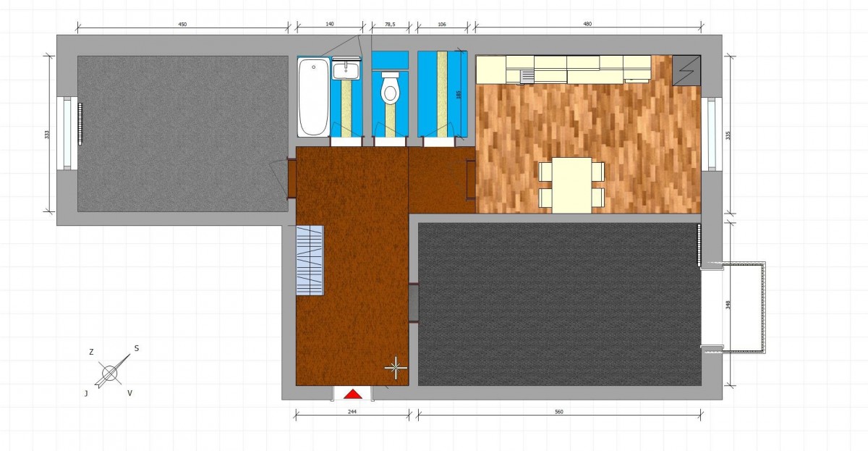Select the vertical 185 dimension label
The height and width of the screenshot is (451, 868).
point(459,94)
